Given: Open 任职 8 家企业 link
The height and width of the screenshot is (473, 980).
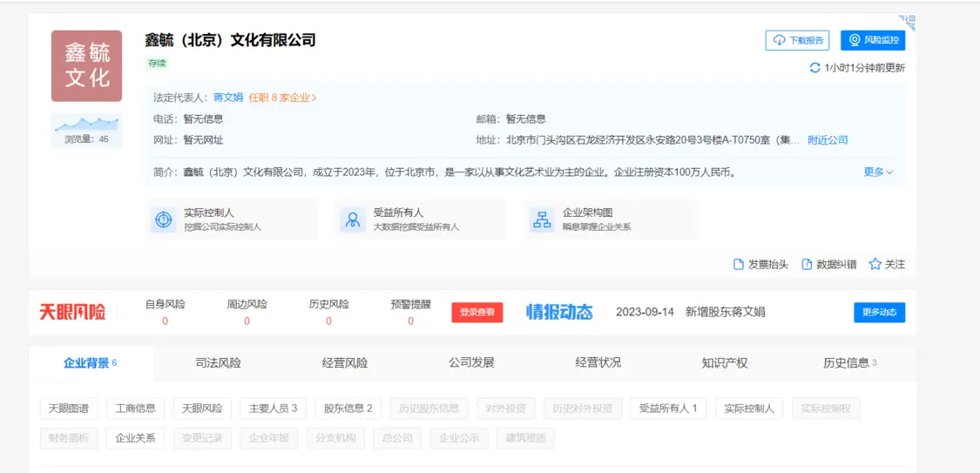Looking at the screenshot, I should [282, 98].
